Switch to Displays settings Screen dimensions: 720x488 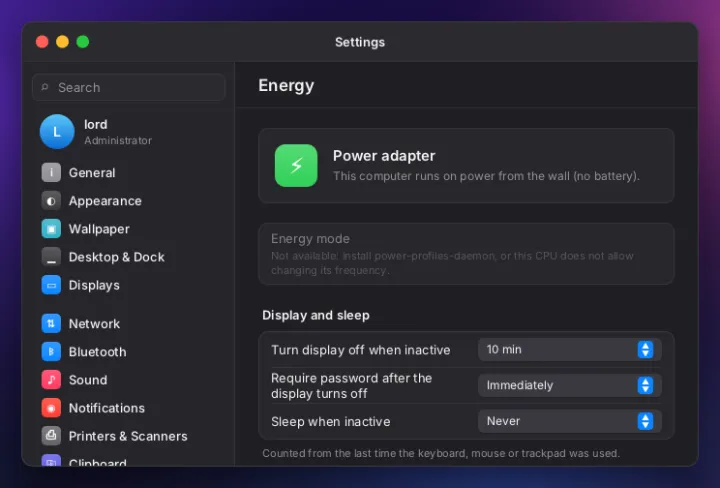click(x=94, y=285)
